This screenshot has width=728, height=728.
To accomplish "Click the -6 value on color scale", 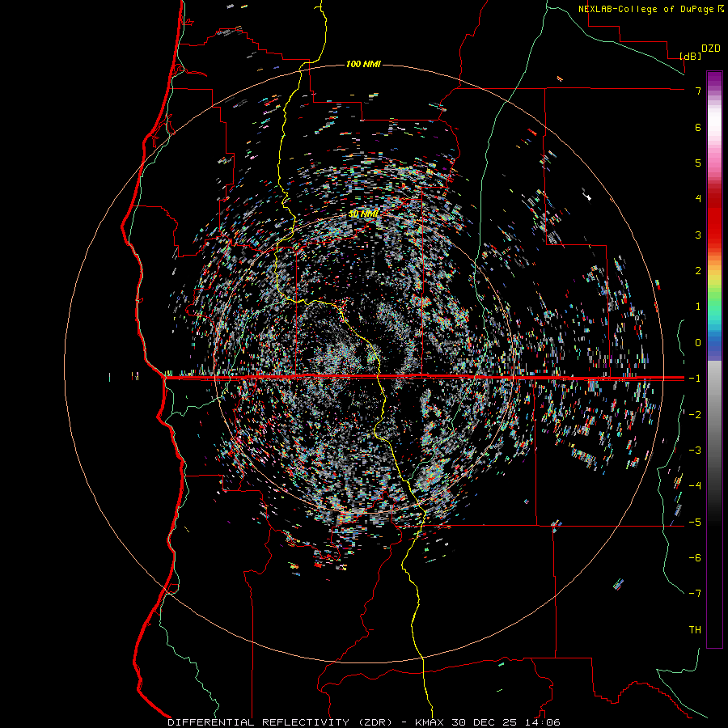I will point(695,558).
